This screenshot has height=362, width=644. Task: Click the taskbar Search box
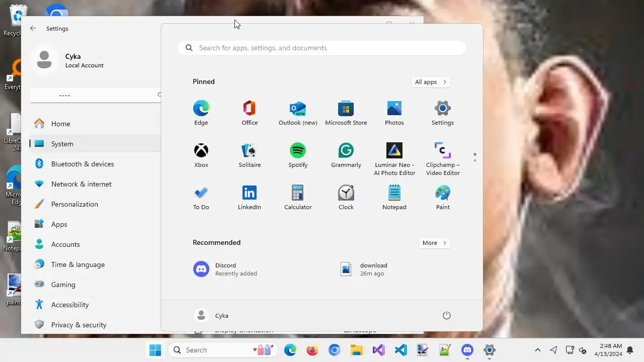pyautogui.click(x=223, y=350)
